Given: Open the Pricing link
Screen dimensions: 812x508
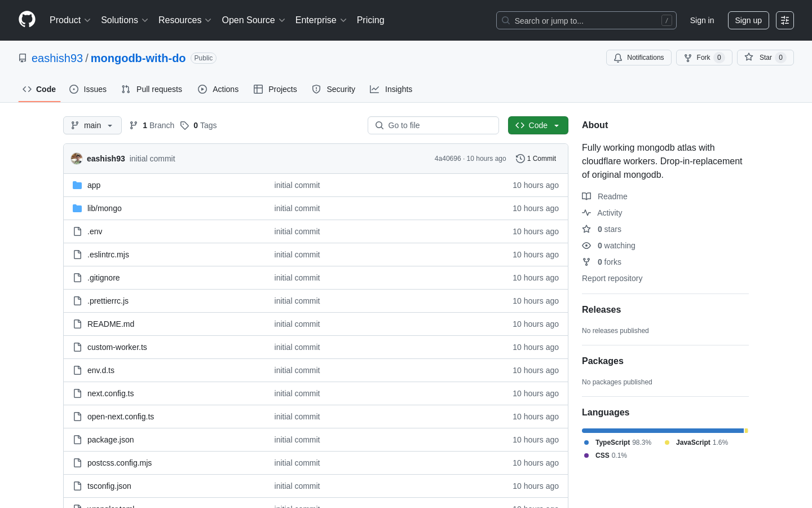Looking at the screenshot, I should point(370,20).
